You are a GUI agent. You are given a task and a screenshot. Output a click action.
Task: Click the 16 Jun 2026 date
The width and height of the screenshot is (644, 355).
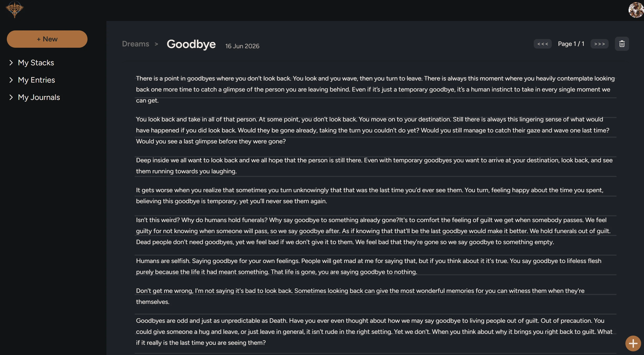tap(242, 46)
